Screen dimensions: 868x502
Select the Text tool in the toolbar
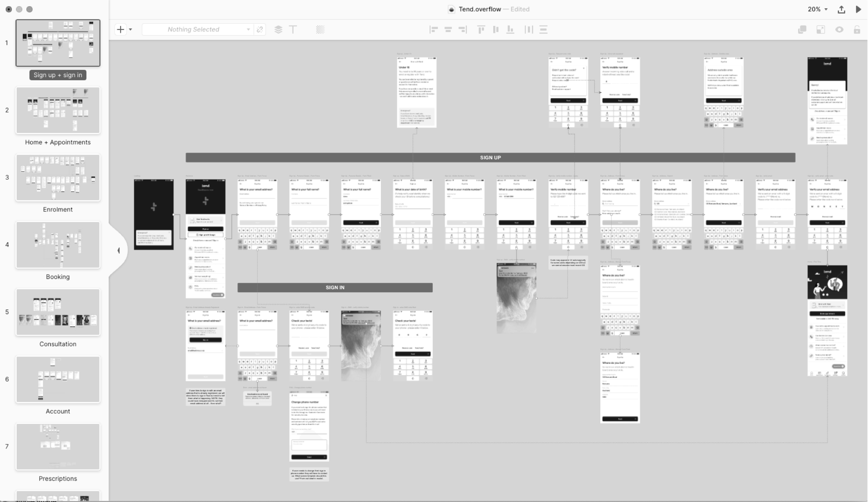click(293, 29)
